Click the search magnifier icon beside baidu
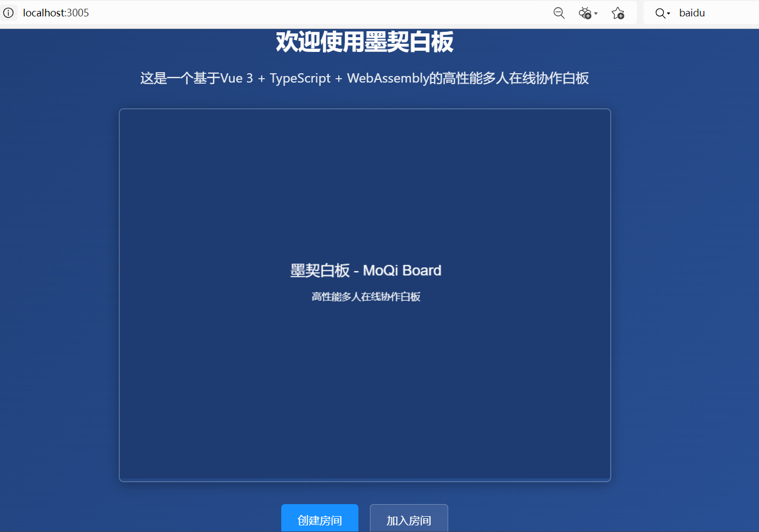The image size is (759, 532). click(659, 13)
